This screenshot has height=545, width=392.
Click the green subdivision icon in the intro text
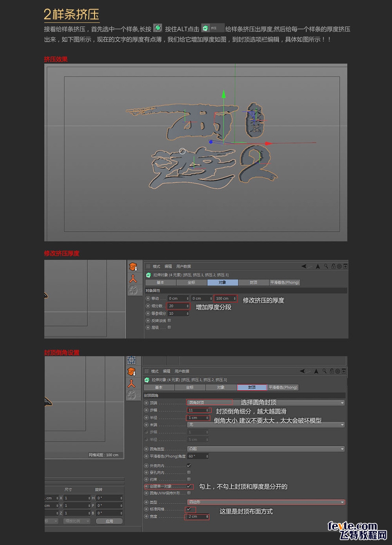coord(158,28)
